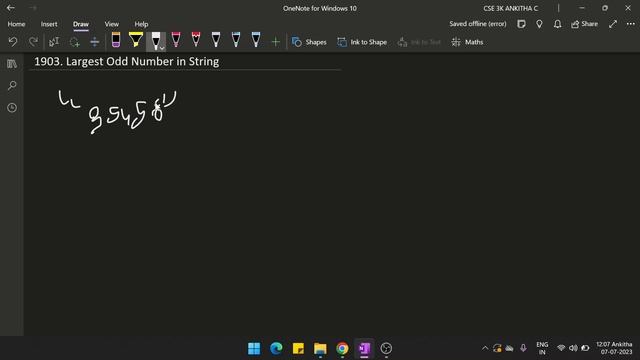Open the clock and date in the taskbar
640x360 pixels.
[614, 348]
